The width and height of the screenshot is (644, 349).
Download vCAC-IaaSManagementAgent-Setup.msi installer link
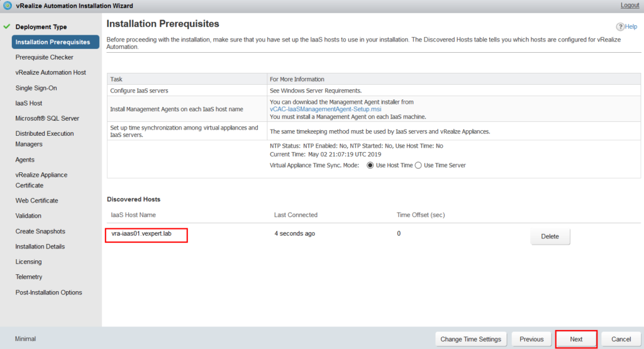[325, 109]
